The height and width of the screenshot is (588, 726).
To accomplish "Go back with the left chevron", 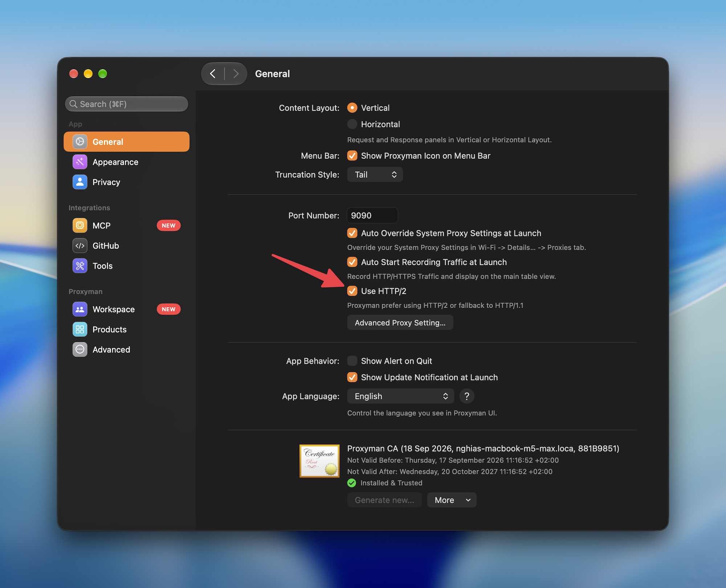I will pos(213,74).
